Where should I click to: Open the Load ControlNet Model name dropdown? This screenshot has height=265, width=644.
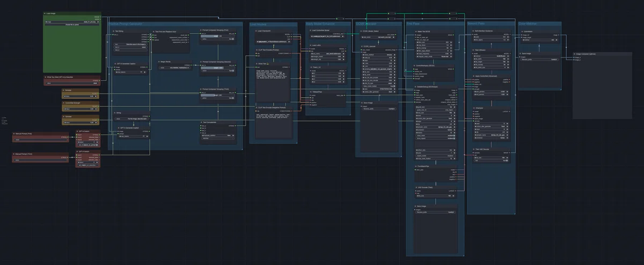pyautogui.click(x=328, y=35)
